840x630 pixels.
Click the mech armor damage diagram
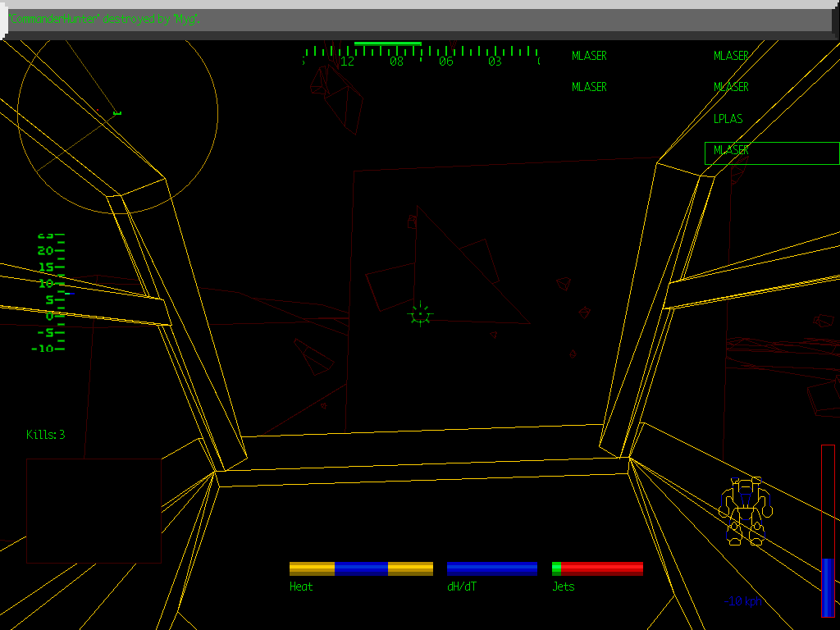coord(745,511)
